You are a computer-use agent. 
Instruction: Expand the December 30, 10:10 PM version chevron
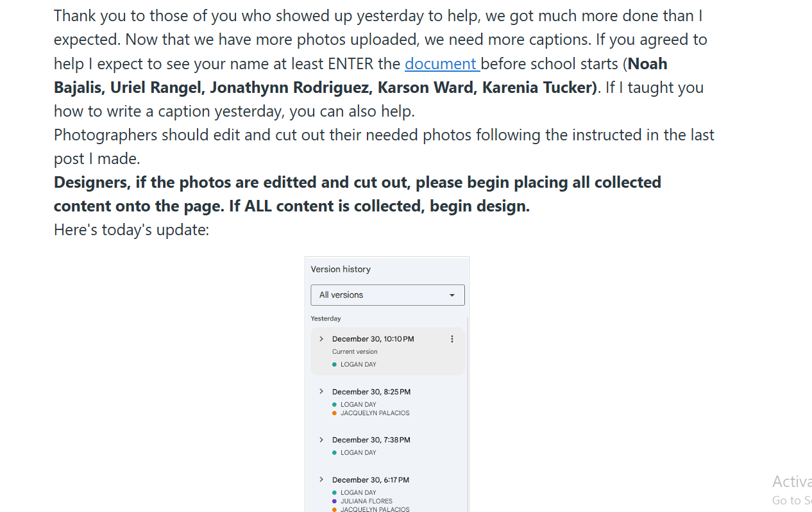(321, 339)
